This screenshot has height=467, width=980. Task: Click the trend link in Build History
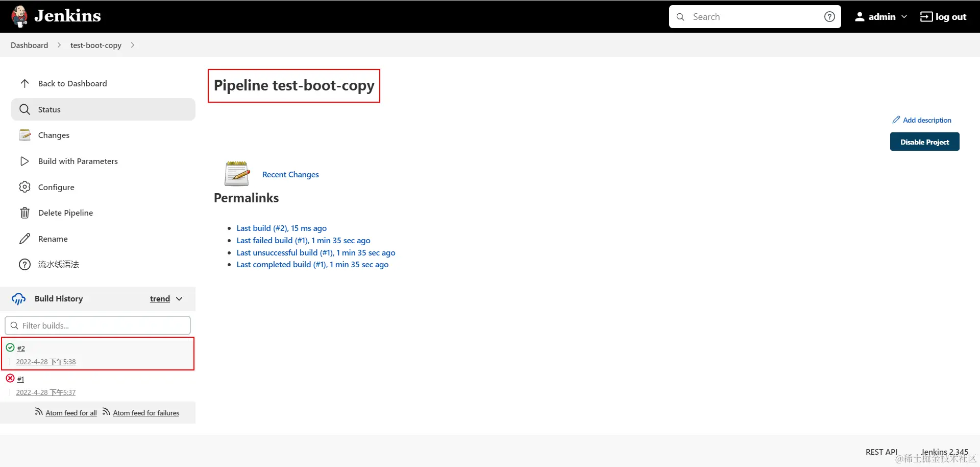coord(160,298)
